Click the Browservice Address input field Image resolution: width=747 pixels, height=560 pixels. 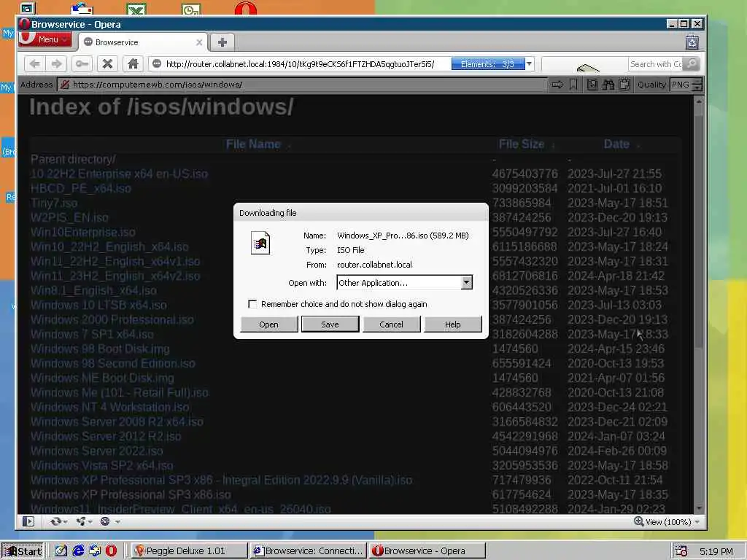click(303, 85)
